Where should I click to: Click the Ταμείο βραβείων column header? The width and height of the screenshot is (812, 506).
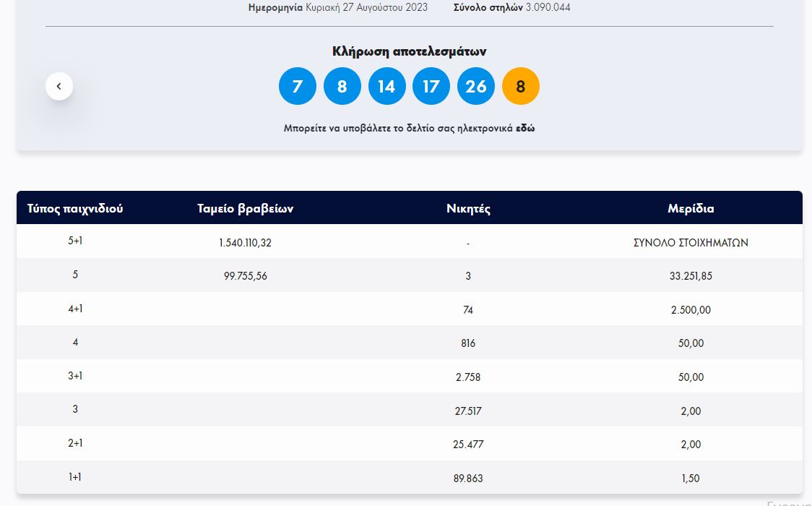[246, 208]
